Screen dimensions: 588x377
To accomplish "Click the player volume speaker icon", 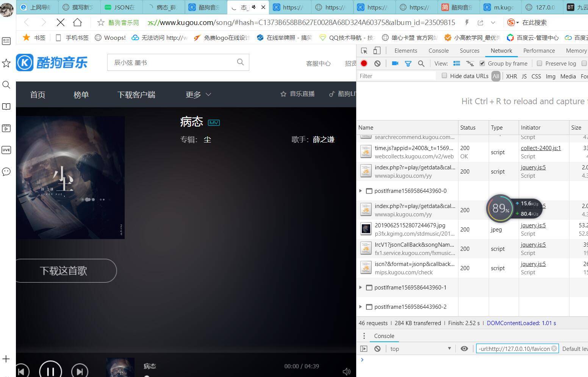I will 346,372.
